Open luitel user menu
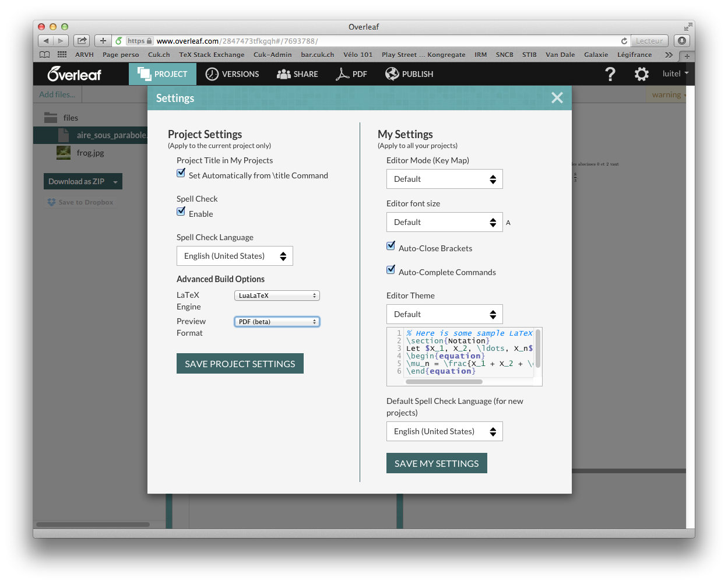The width and height of the screenshot is (728, 584). [x=676, y=73]
